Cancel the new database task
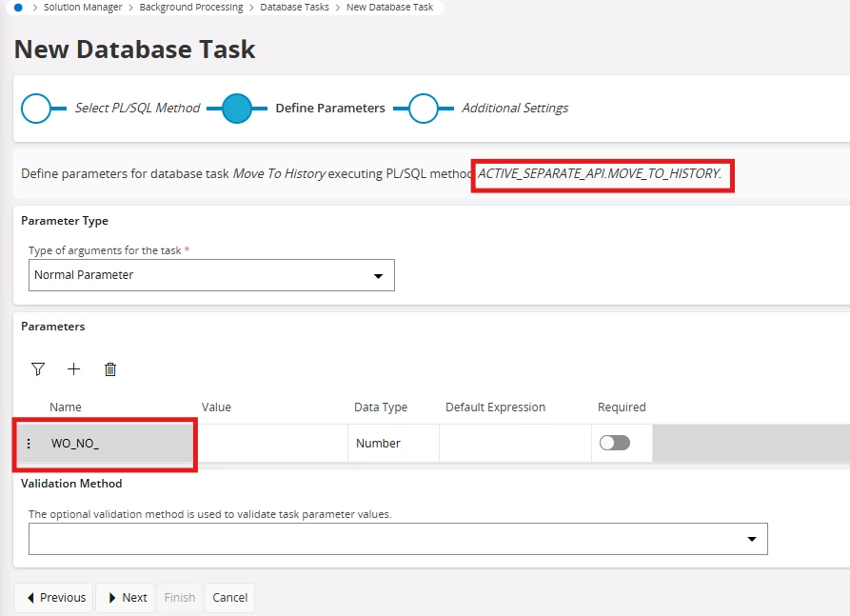 coord(230,598)
